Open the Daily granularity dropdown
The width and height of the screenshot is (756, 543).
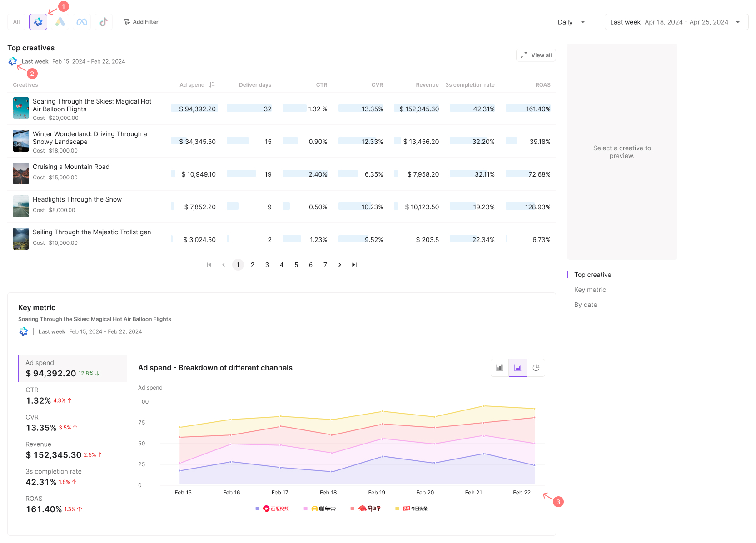coord(571,22)
